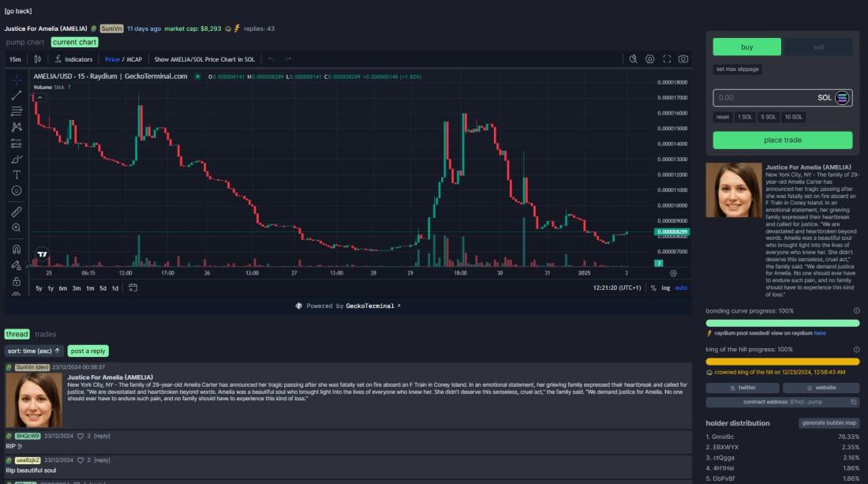Select the XABCD pattern tool

click(x=17, y=127)
